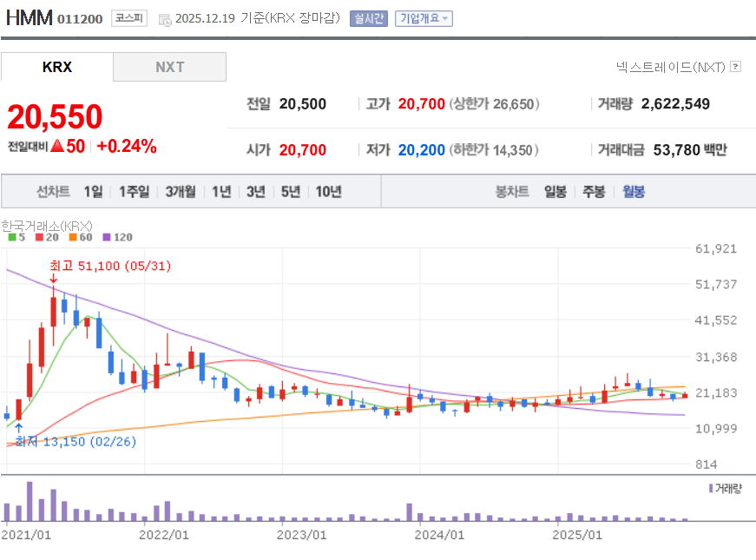Switch to the NXT tab
This screenshot has height=560, width=756.
point(170,67)
